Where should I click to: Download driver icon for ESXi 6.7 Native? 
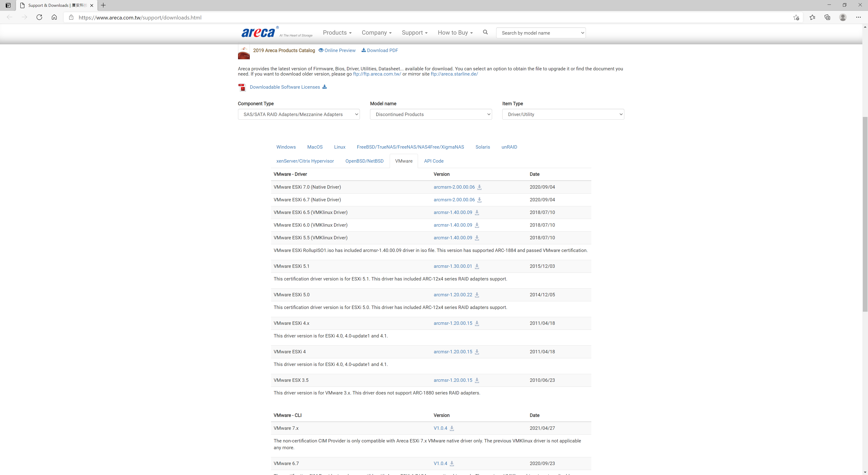pyautogui.click(x=479, y=200)
